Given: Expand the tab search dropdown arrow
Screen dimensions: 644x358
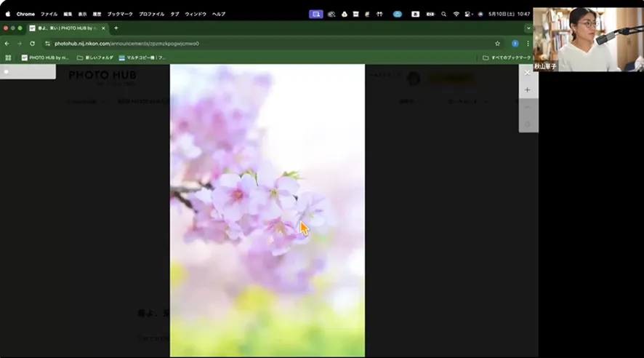Looking at the screenshot, I should 528,28.
